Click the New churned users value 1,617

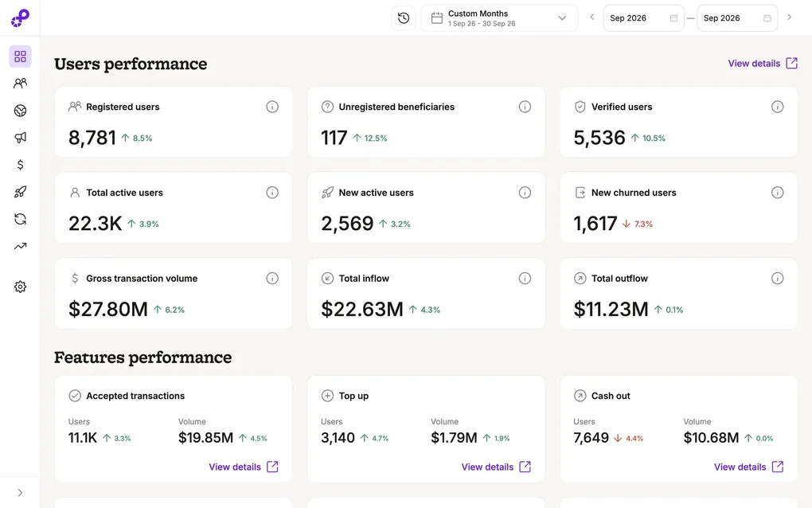point(595,224)
